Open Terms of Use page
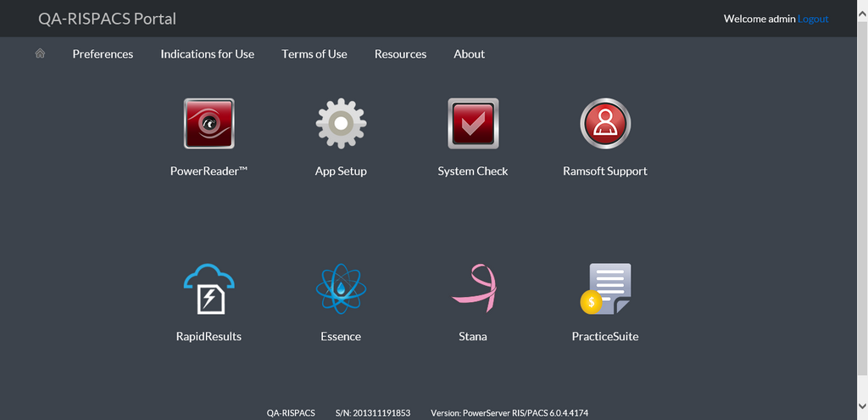The image size is (868, 420). tap(314, 53)
